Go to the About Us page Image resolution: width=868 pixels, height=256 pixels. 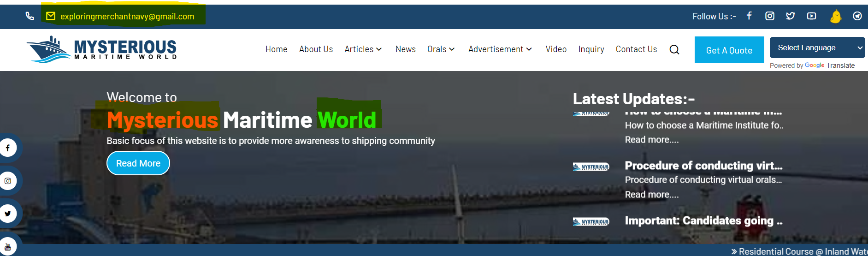(316, 49)
